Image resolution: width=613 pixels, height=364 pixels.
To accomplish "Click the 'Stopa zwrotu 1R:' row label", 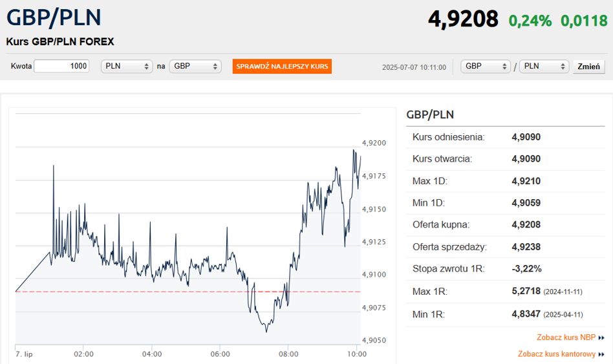I will point(448,269).
